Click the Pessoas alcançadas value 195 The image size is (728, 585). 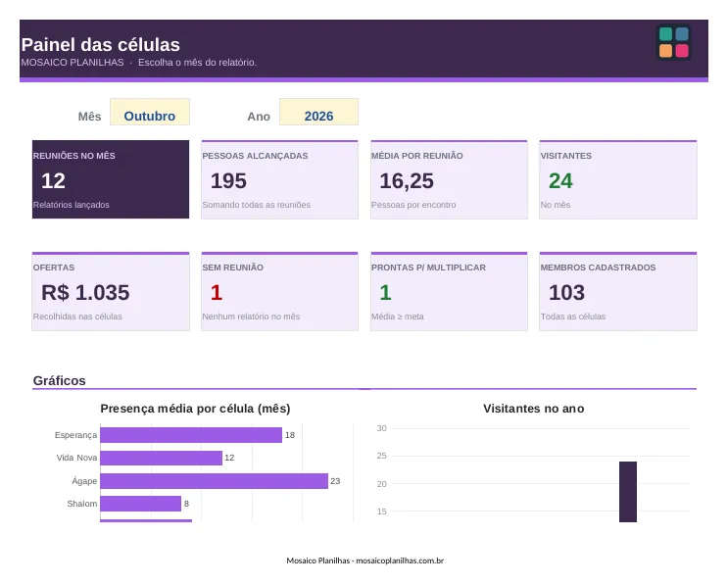pos(228,181)
